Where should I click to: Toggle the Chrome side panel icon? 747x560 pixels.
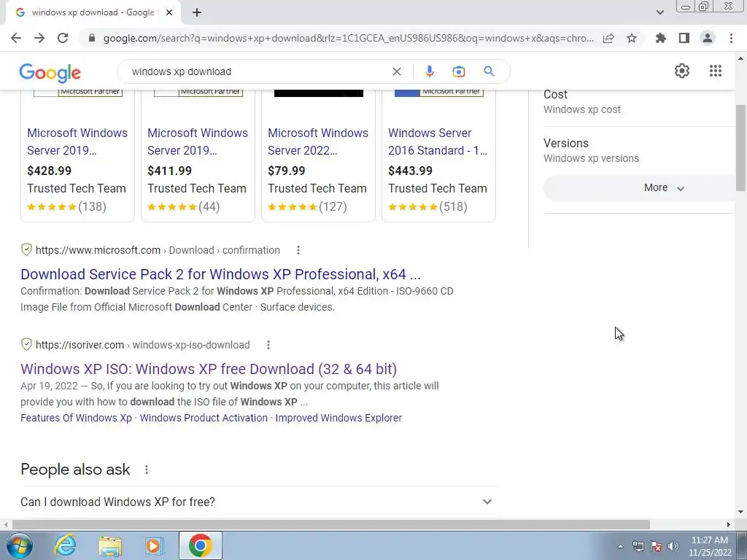tap(684, 38)
